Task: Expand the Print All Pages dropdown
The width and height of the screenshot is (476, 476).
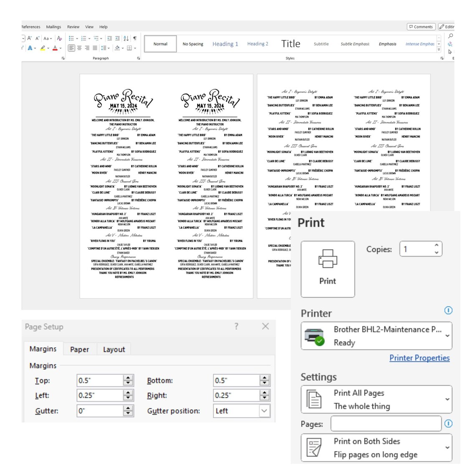Action: click(x=377, y=400)
